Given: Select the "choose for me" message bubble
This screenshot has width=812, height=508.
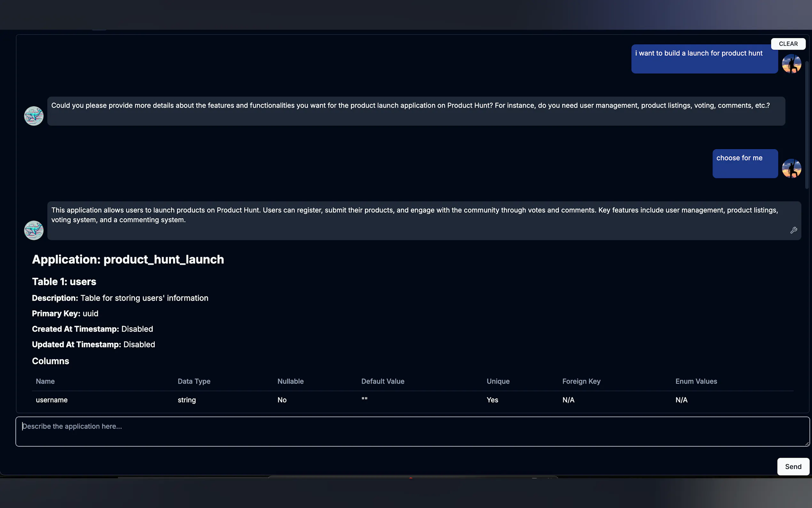Looking at the screenshot, I should 745,163.
